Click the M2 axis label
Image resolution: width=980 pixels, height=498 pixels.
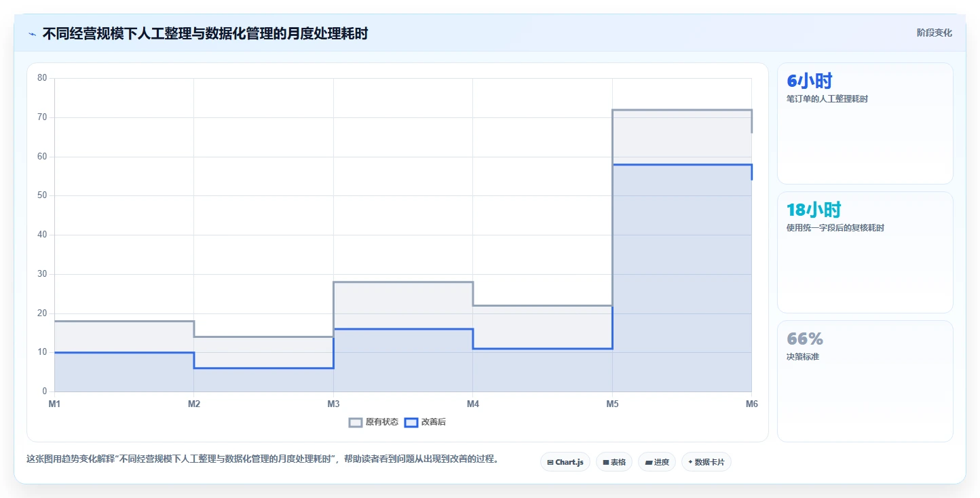194,404
